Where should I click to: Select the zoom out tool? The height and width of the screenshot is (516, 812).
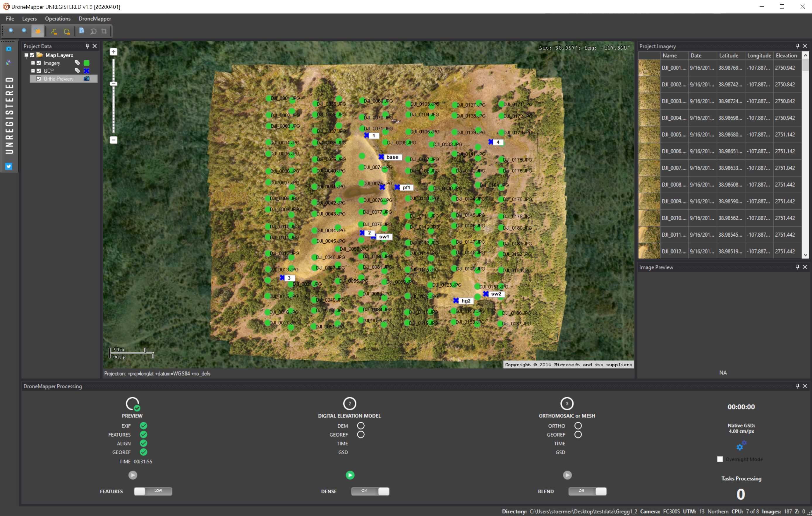point(24,31)
